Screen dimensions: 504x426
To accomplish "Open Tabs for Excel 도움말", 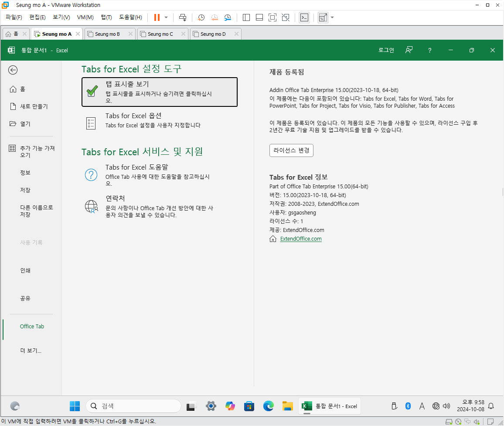I will coord(160,175).
